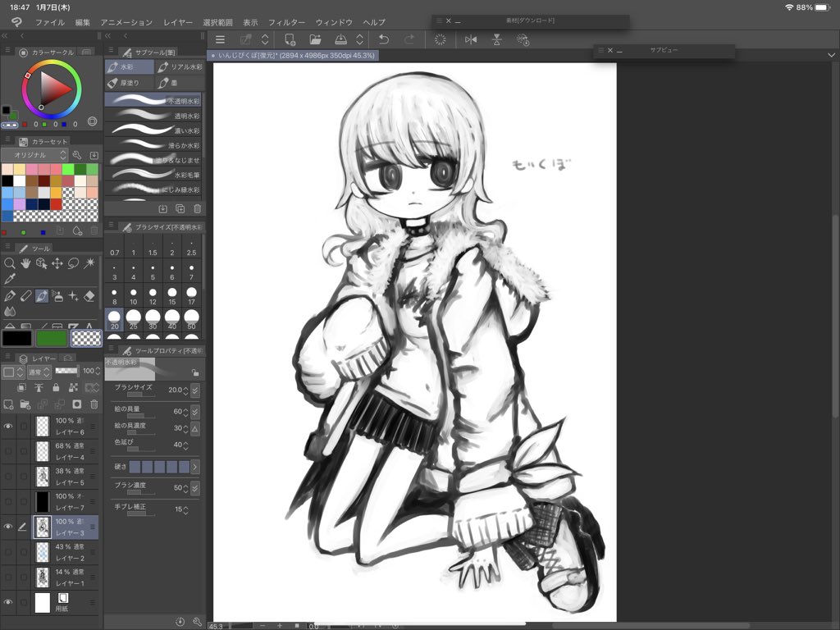
Task: Click the ブラシサイズ 20.0 stepper arrows
Action: (185, 390)
